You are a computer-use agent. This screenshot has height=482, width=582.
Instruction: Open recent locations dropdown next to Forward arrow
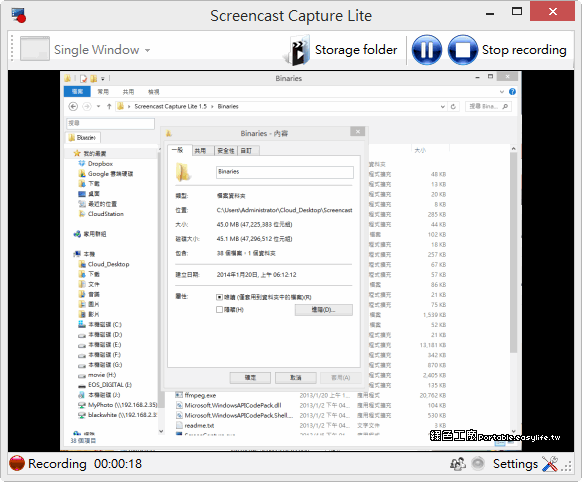(x=98, y=106)
